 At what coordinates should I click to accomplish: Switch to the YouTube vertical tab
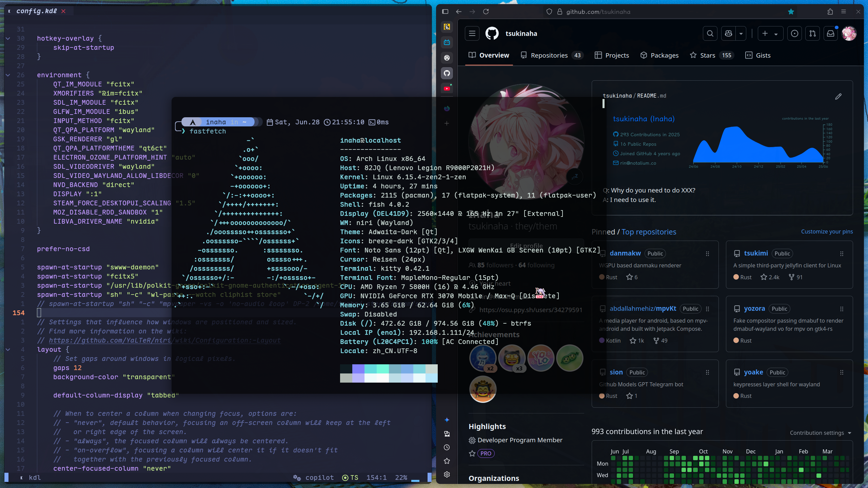(447, 88)
